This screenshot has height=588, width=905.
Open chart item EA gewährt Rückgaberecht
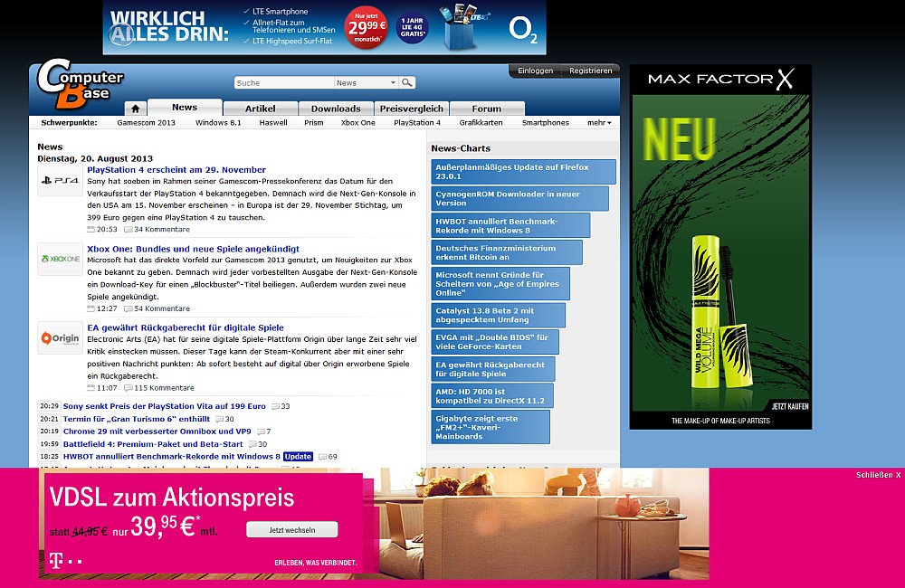pyautogui.click(x=493, y=369)
